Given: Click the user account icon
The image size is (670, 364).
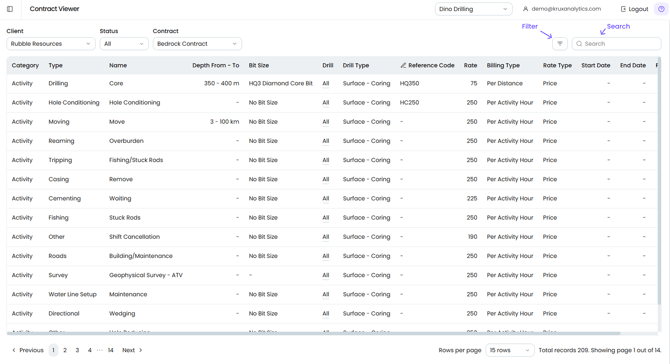Looking at the screenshot, I should pyautogui.click(x=526, y=9).
